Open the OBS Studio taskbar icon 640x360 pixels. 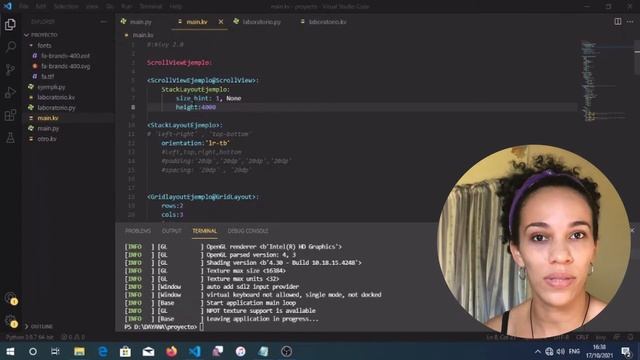click(287, 351)
